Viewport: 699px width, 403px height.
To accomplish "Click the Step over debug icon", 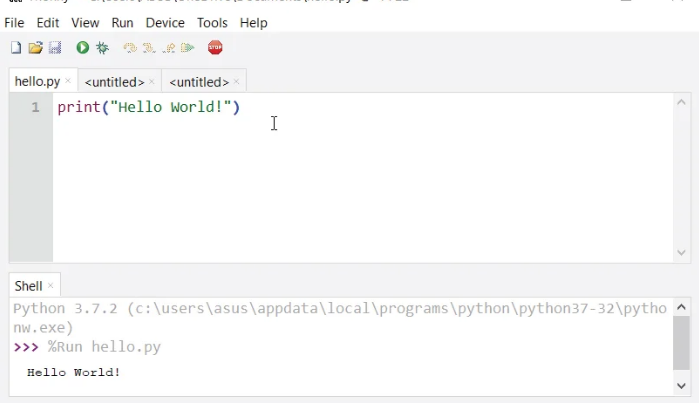I will pyautogui.click(x=130, y=48).
